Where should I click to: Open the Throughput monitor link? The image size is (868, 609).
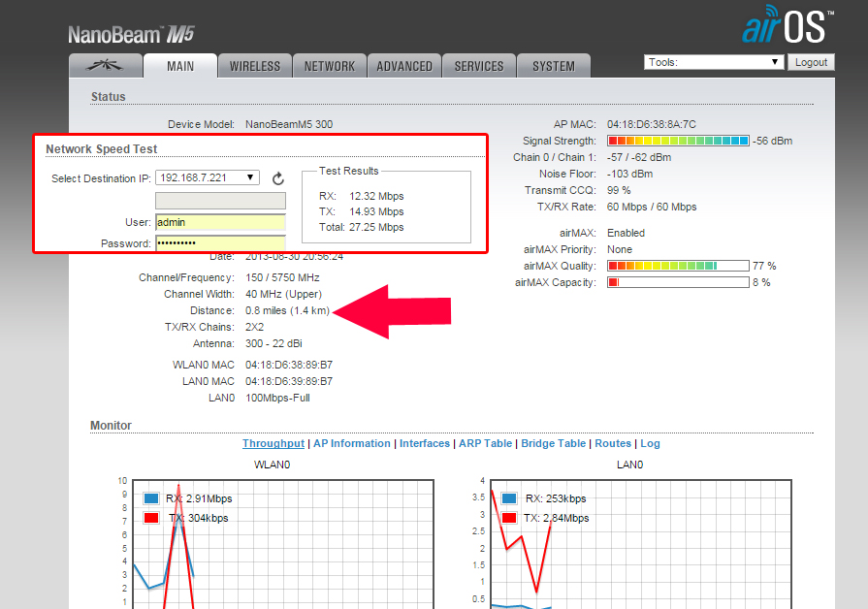pos(273,443)
